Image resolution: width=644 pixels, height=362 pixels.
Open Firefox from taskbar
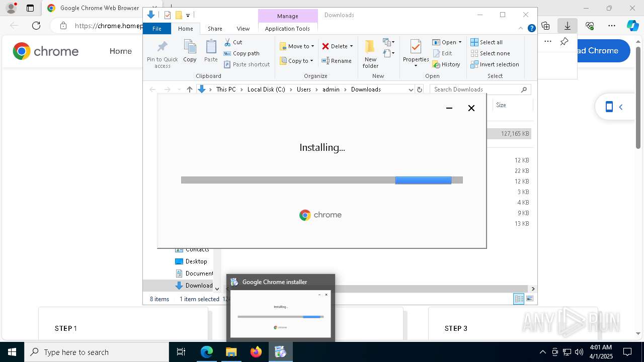(x=256, y=352)
